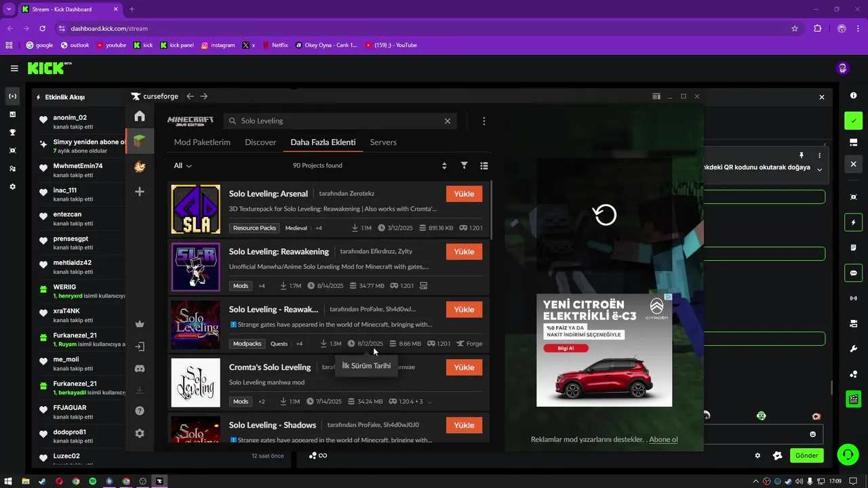Go forward with CurseForge right arrow
The image size is (868, 488).
pyautogui.click(x=204, y=96)
